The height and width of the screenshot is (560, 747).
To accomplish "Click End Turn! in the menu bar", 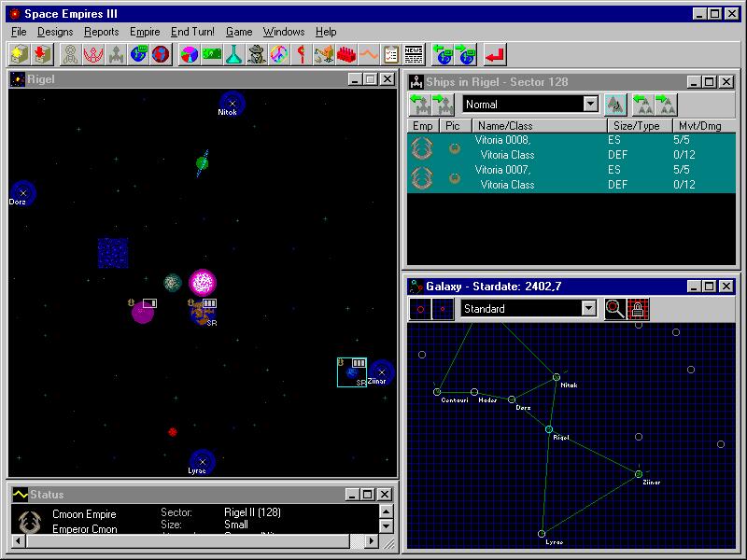I will point(192,32).
